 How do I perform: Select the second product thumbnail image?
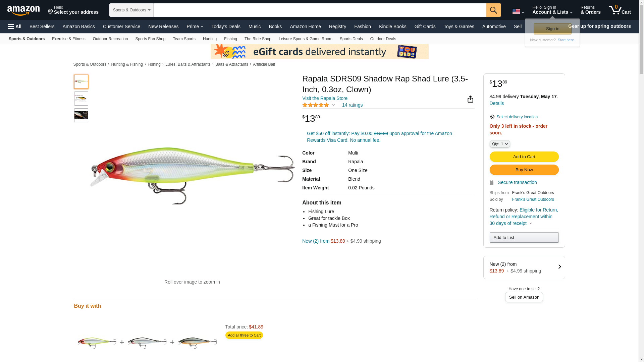(x=81, y=99)
